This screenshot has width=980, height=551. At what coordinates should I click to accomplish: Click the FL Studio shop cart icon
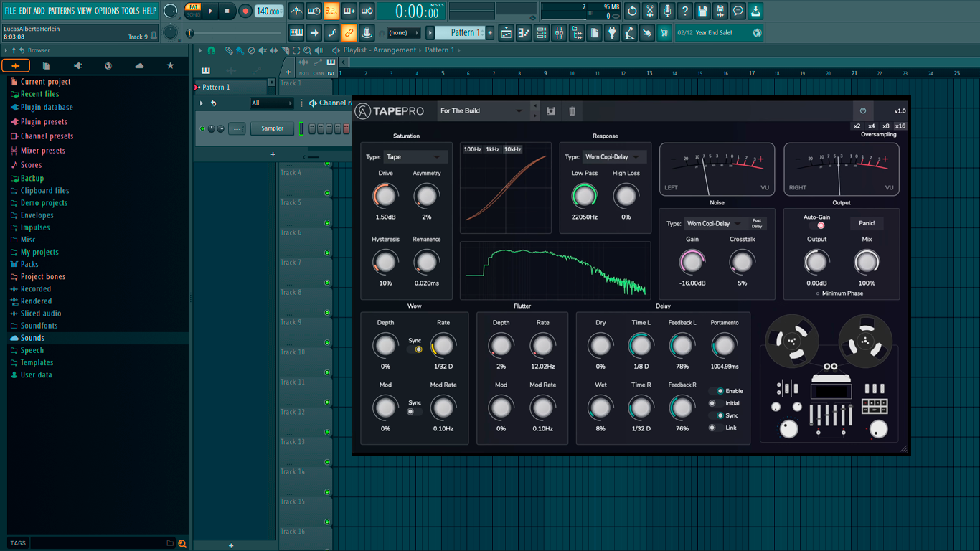664,33
